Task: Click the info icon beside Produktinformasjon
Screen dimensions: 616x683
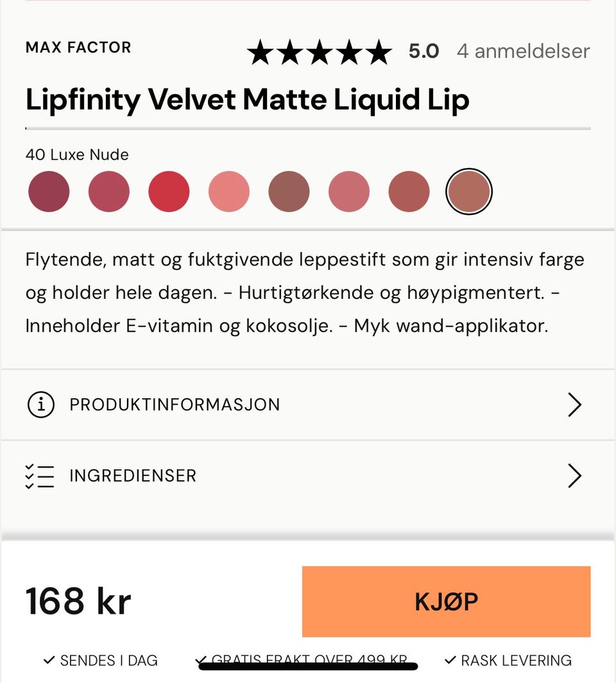Action: tap(40, 404)
